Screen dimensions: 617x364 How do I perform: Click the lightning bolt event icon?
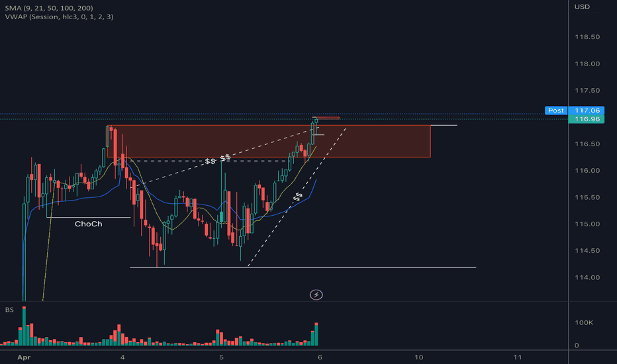pos(316,295)
